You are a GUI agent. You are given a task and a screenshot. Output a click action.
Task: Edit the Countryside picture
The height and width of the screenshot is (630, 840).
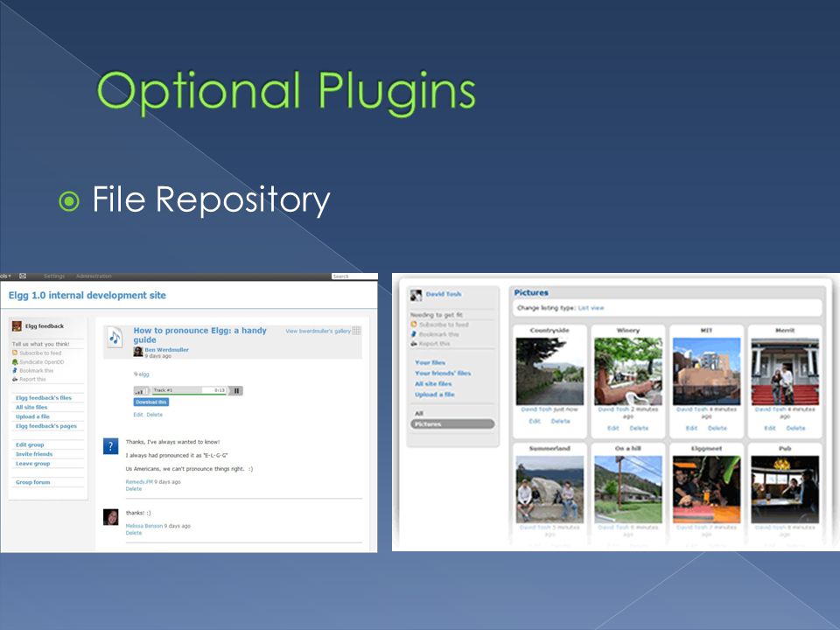535,422
